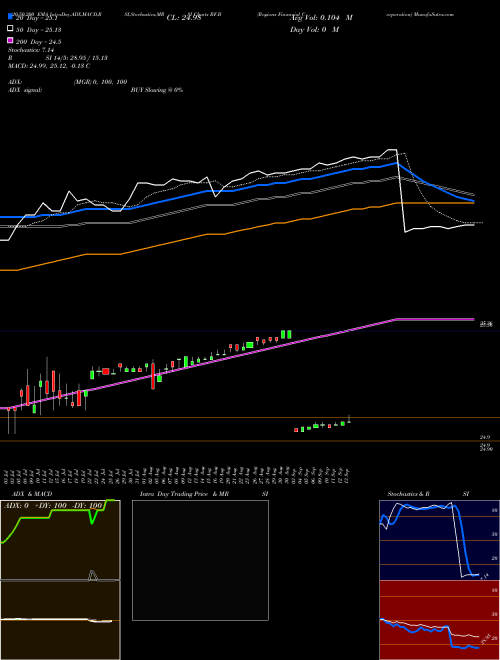Click the 'ADX: 0 +DY: 100 -DY: 100' readout
Screen dimensions: 500x660
(53, 506)
